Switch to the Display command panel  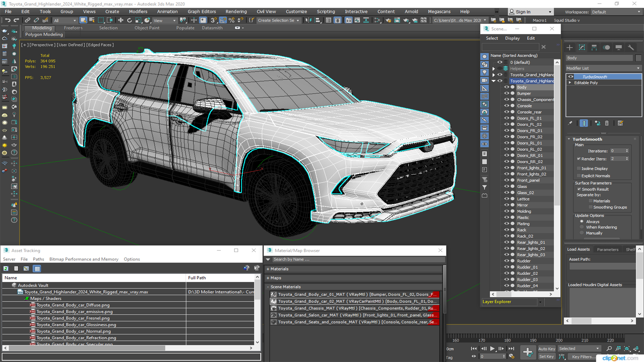[x=619, y=48]
